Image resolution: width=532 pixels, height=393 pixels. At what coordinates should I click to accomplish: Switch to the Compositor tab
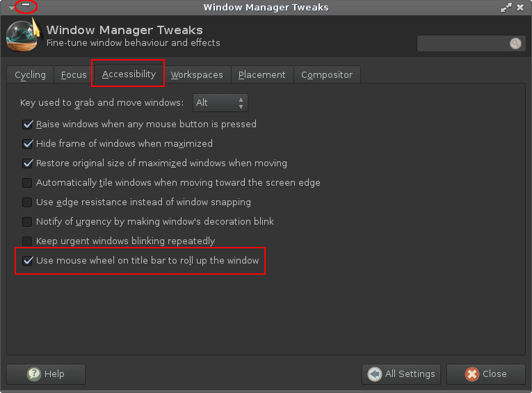coord(327,74)
